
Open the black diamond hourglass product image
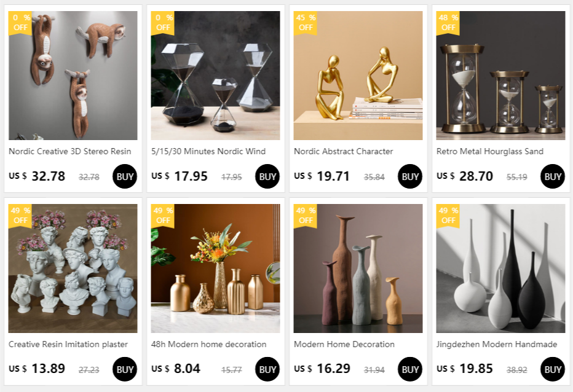click(216, 76)
